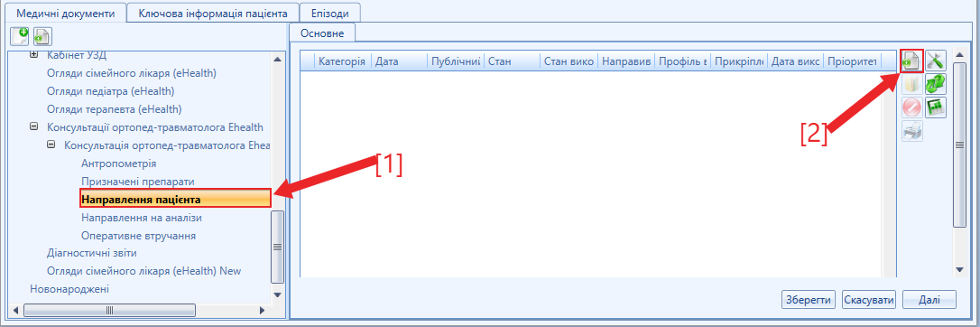Click the printer icon beside the grid
Viewport: 980px width, 327px height.
[912, 131]
